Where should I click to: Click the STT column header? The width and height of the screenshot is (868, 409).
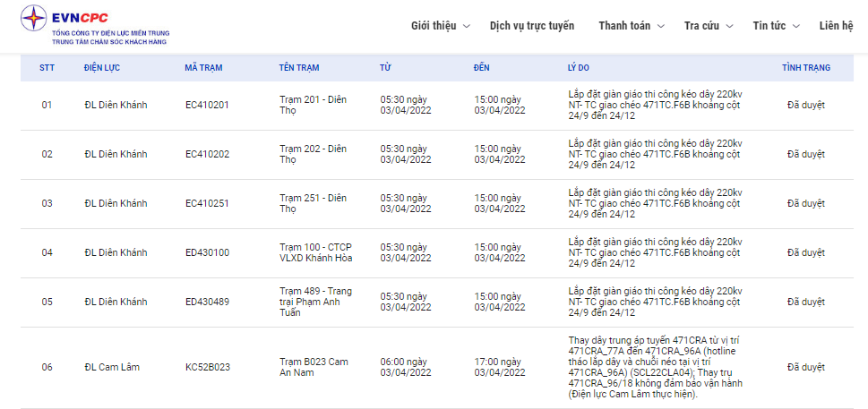[47, 68]
